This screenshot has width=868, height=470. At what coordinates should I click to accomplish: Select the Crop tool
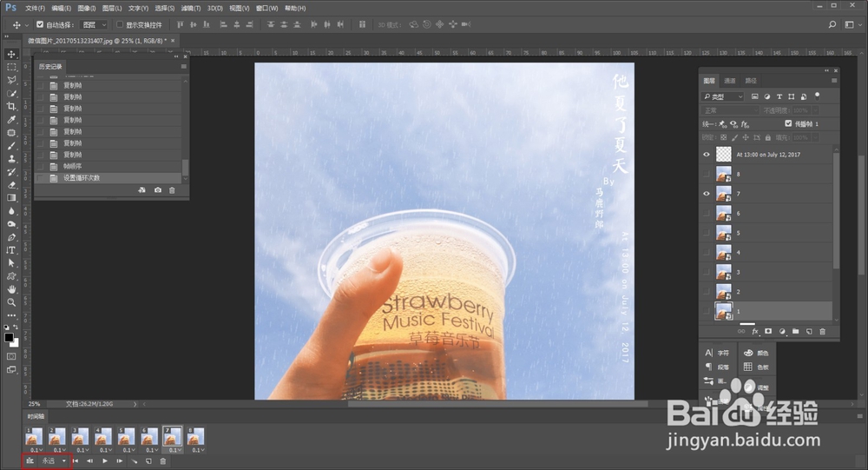click(x=11, y=106)
